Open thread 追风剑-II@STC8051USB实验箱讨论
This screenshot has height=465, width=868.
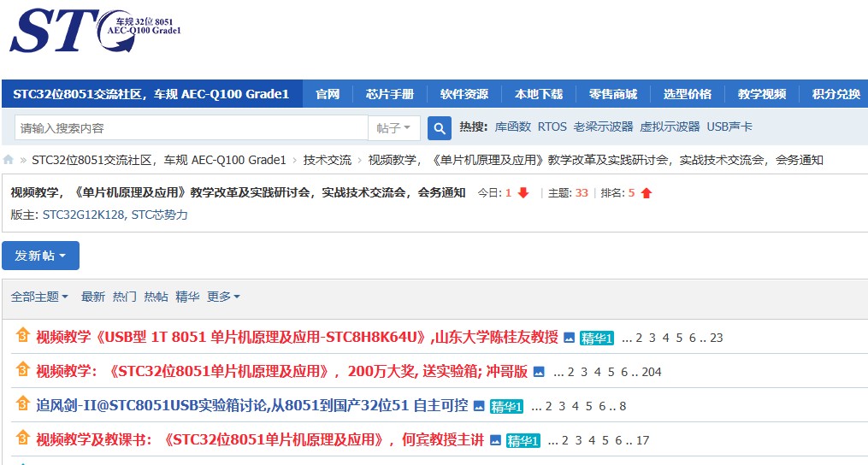[x=252, y=405]
